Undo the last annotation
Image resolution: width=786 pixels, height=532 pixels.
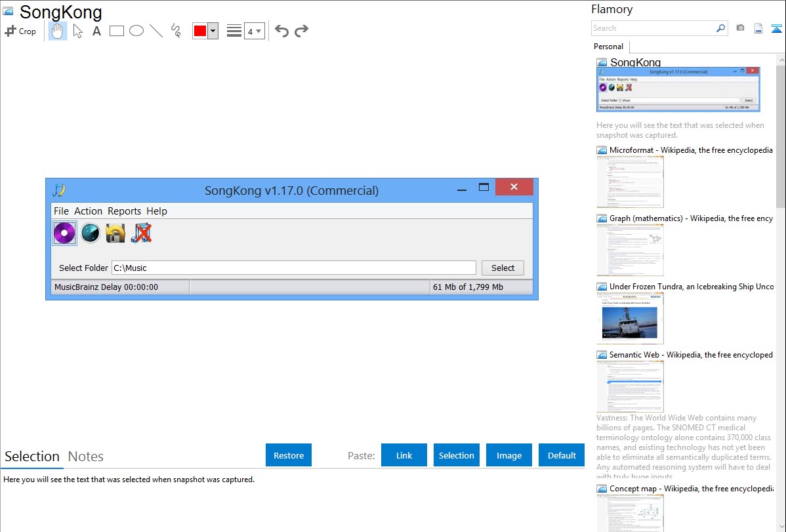[281, 31]
